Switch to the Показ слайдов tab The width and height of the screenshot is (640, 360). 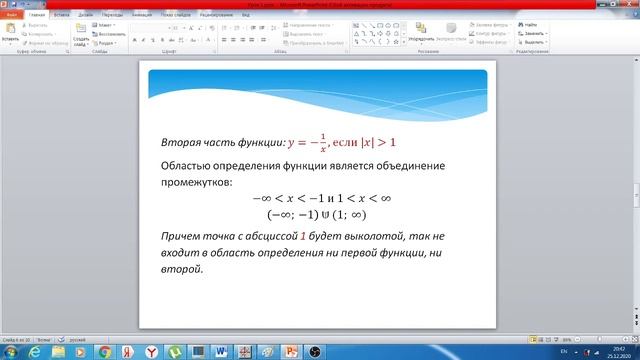click(176, 15)
